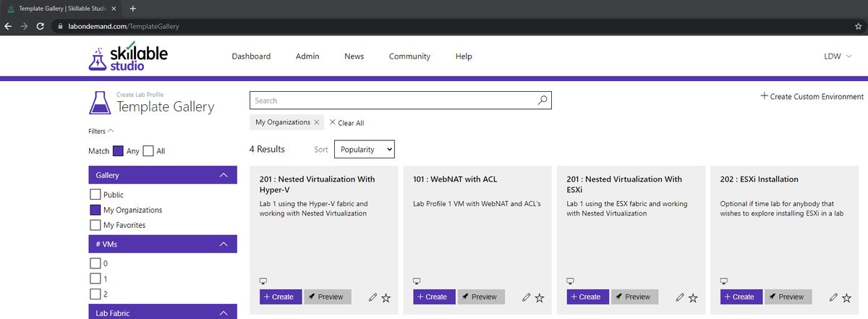Click monitor icon on Nested Virtualization ESXi card
Screen dimensions: 868x319
coord(571,281)
